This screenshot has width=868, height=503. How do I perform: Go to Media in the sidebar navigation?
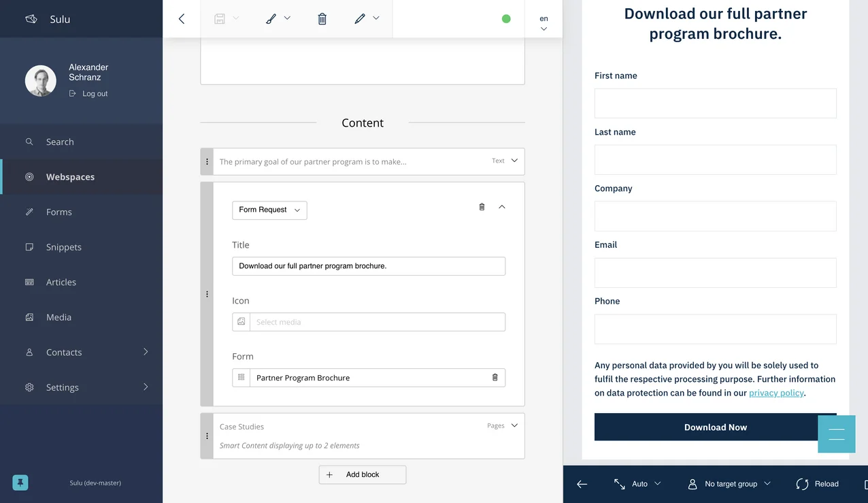[59, 317]
